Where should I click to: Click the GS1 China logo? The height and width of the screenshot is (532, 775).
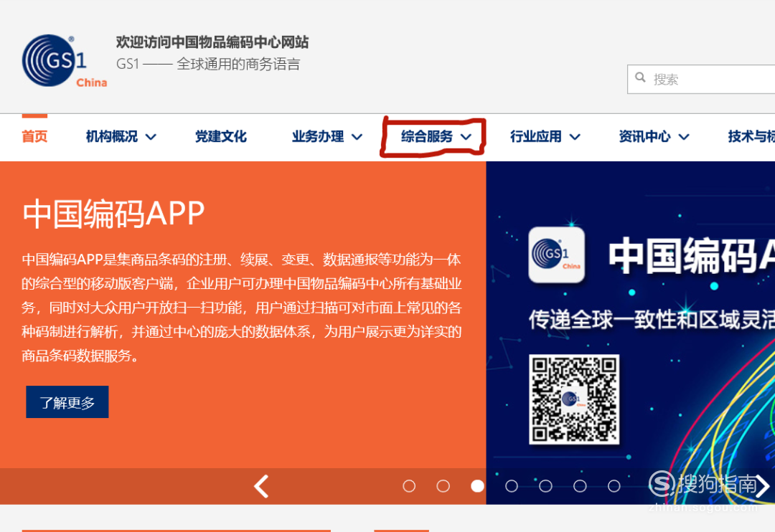(65, 61)
